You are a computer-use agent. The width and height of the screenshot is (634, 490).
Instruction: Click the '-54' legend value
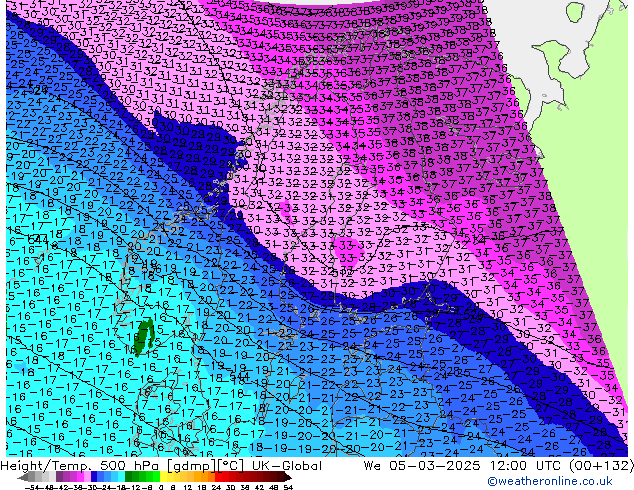pyautogui.click(x=32, y=488)
